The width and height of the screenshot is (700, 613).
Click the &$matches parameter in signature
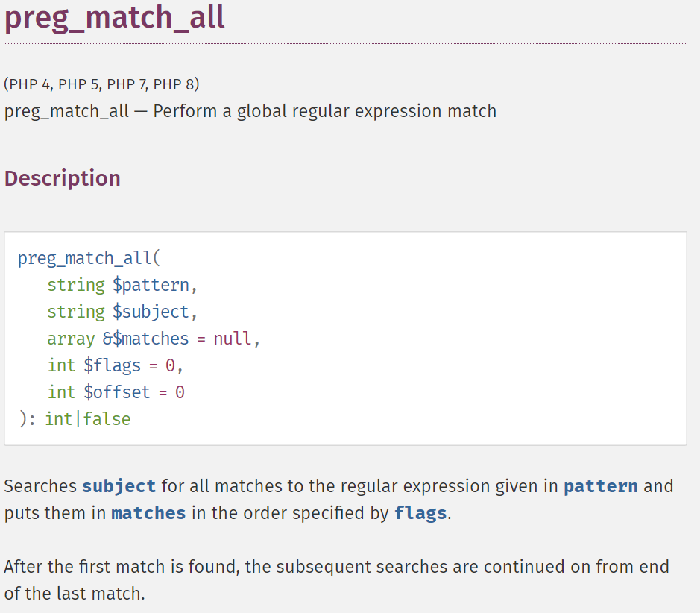[x=146, y=339]
